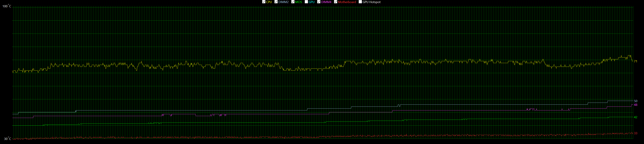
Task: Click the magenta DIMM4 legend label
Action: [x=326, y=2]
